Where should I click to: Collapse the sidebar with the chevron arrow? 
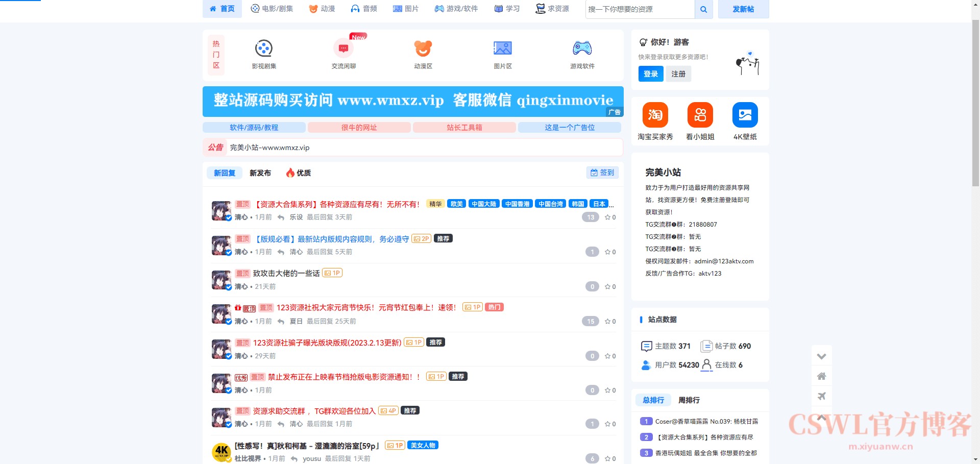click(x=822, y=356)
